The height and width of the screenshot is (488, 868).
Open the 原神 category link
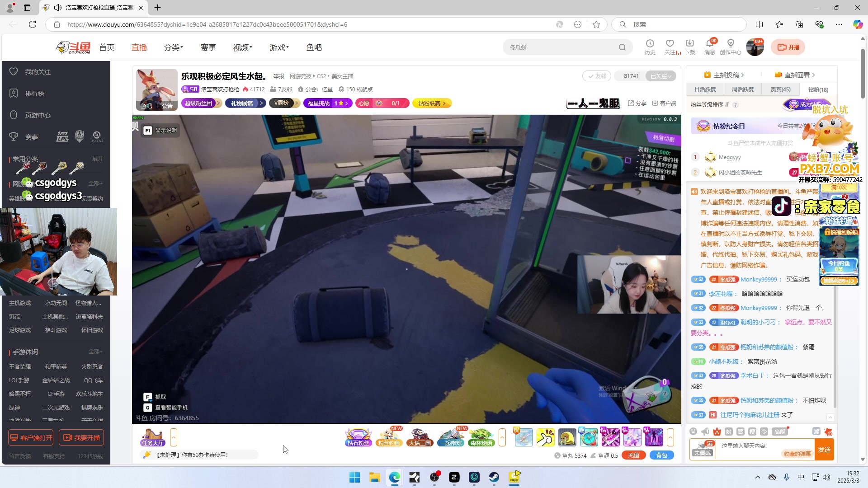[x=14, y=408]
